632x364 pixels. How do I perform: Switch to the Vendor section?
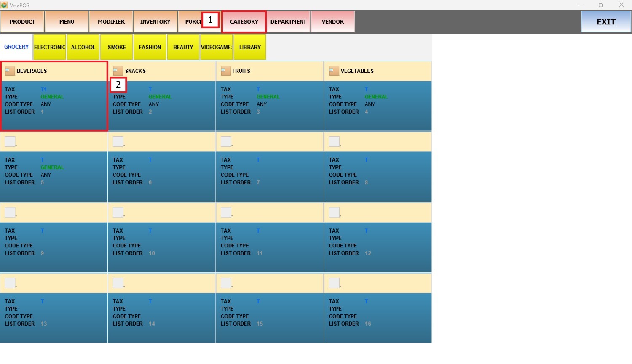332,21
